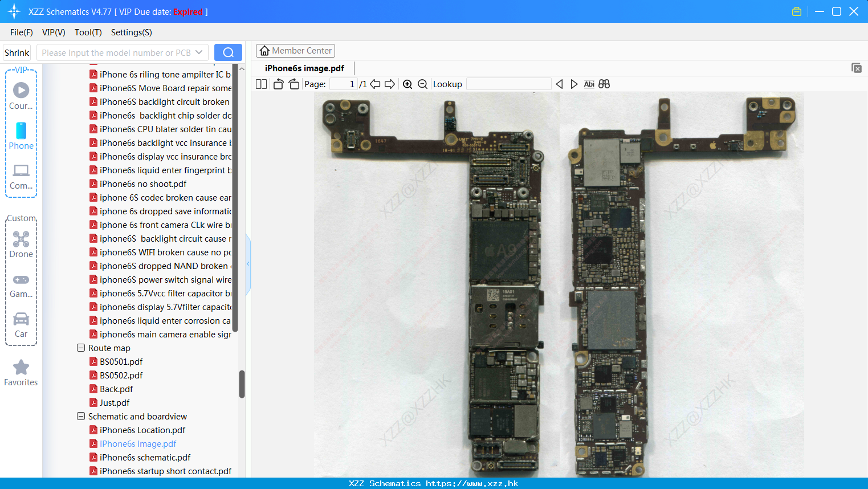Collapse the Route map folder
The height and width of the screenshot is (489, 868).
pos(81,348)
